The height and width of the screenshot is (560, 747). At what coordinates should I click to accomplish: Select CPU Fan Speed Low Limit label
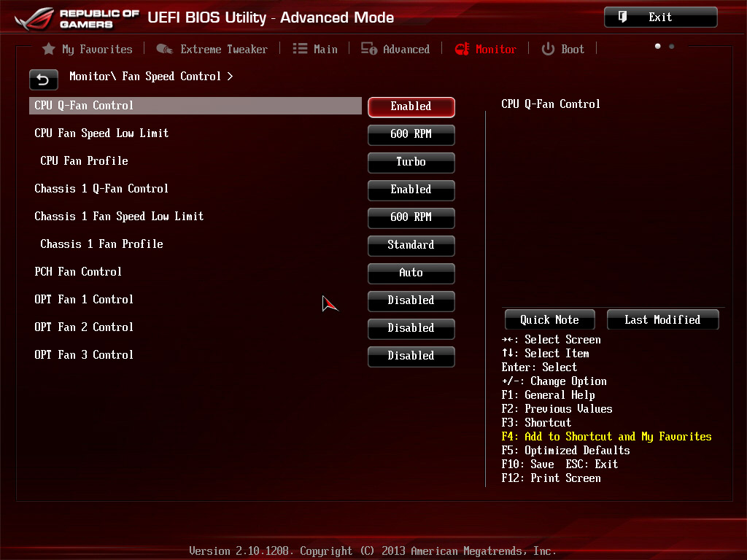click(101, 133)
